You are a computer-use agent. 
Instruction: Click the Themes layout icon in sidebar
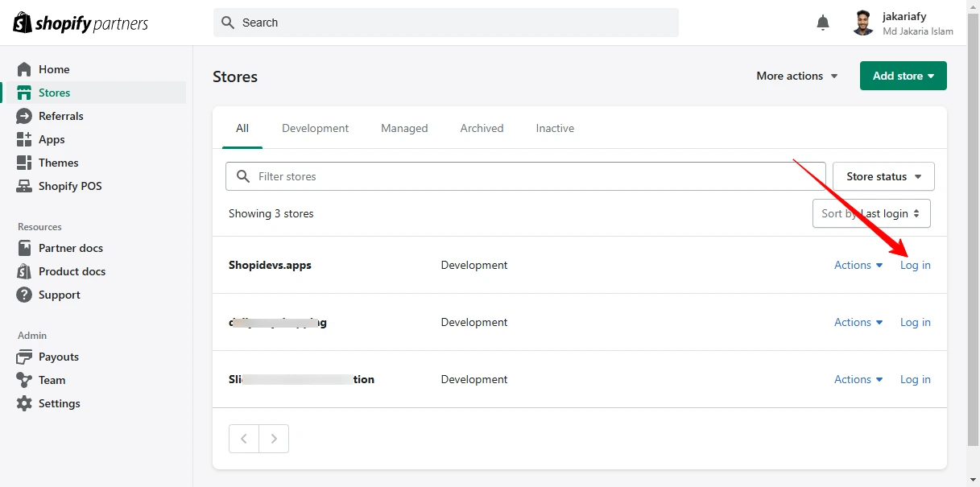(x=24, y=163)
